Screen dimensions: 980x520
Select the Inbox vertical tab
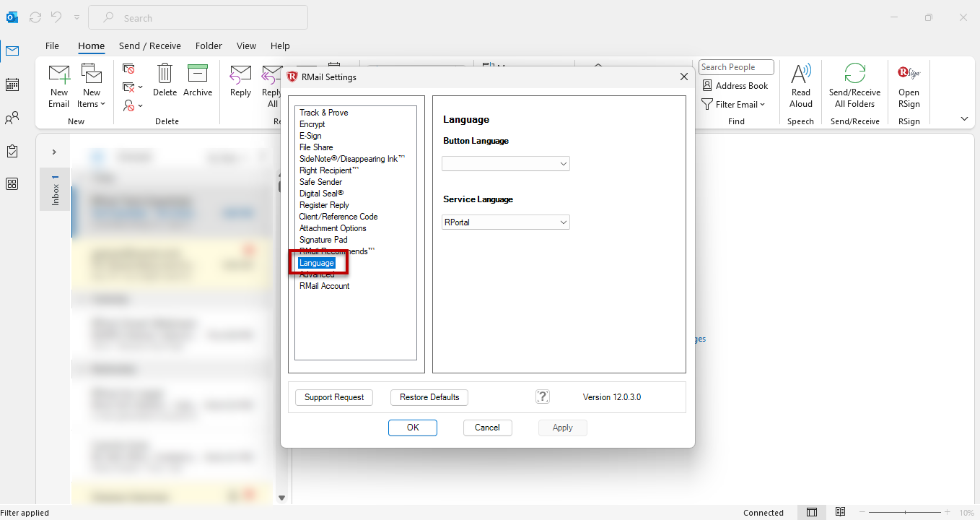(x=55, y=189)
